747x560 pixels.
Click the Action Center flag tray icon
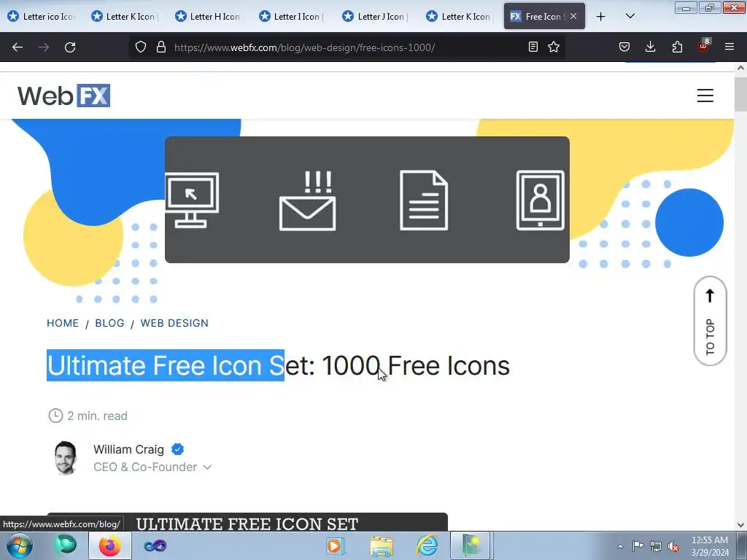[638, 546]
